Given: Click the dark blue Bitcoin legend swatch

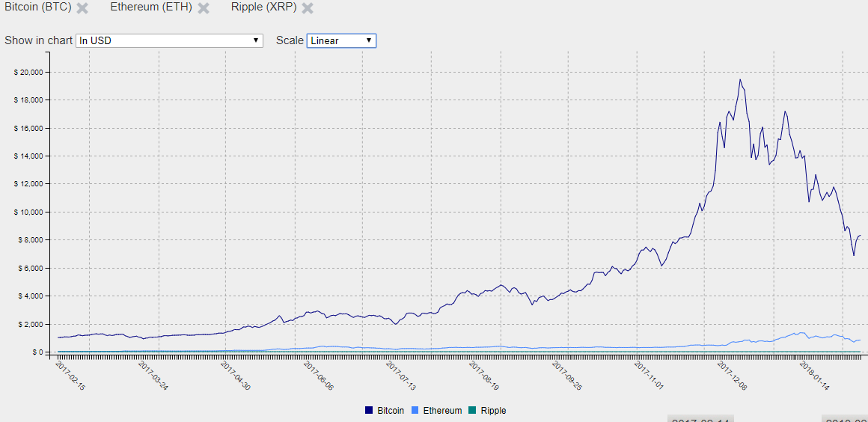Looking at the screenshot, I should coord(369,410).
